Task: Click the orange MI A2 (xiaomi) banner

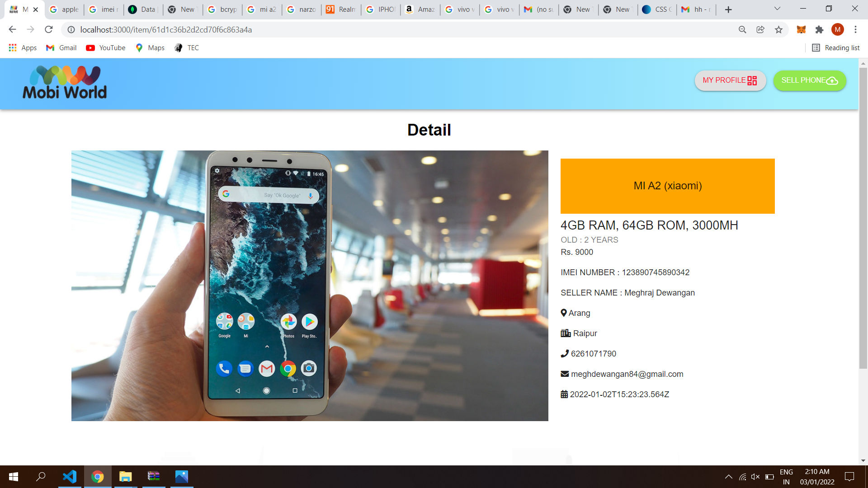Action: (667, 186)
